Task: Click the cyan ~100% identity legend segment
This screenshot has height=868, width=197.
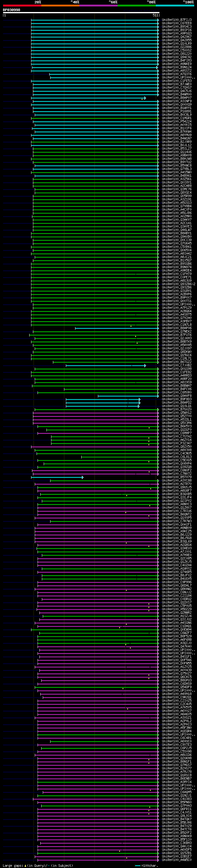Action: coord(175,6)
